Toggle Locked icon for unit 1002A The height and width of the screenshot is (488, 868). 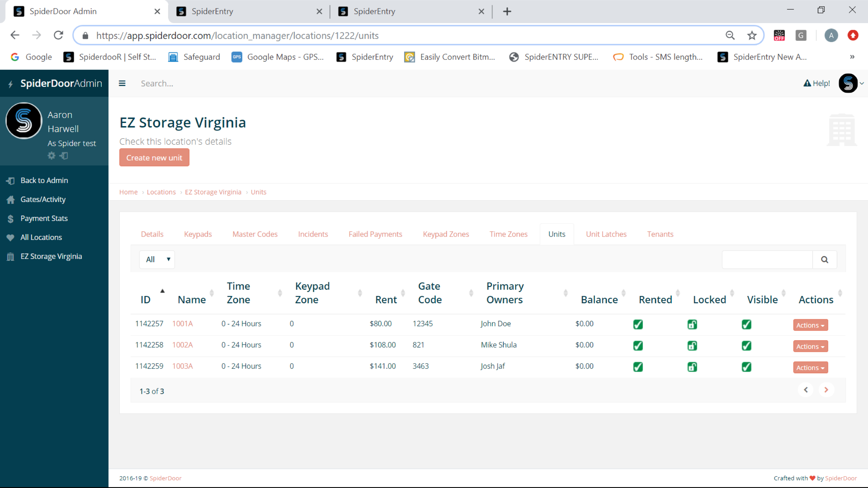(692, 345)
